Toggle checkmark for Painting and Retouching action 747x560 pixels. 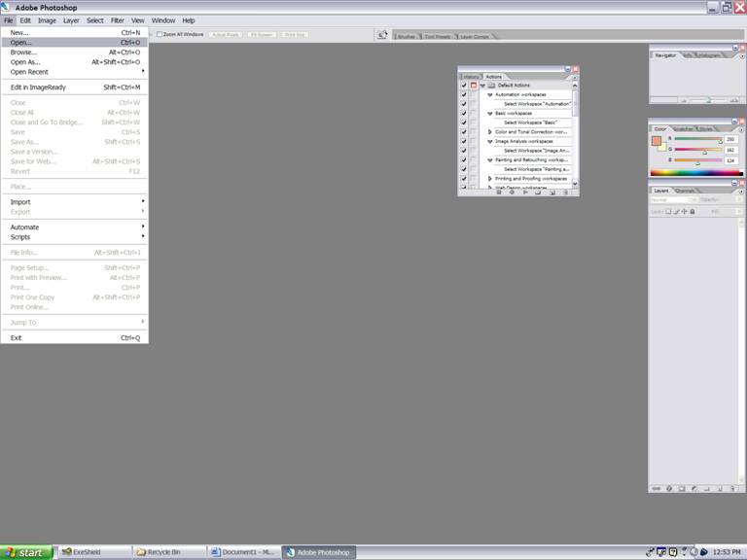click(x=464, y=160)
